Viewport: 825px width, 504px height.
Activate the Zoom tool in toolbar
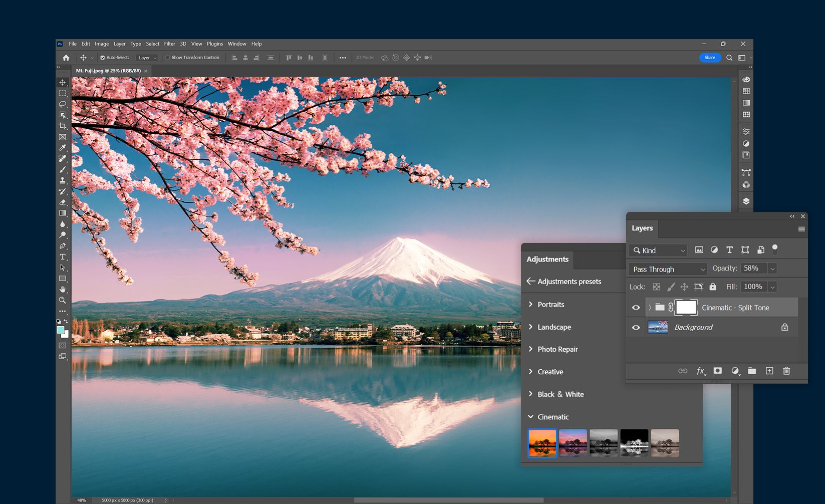(63, 301)
